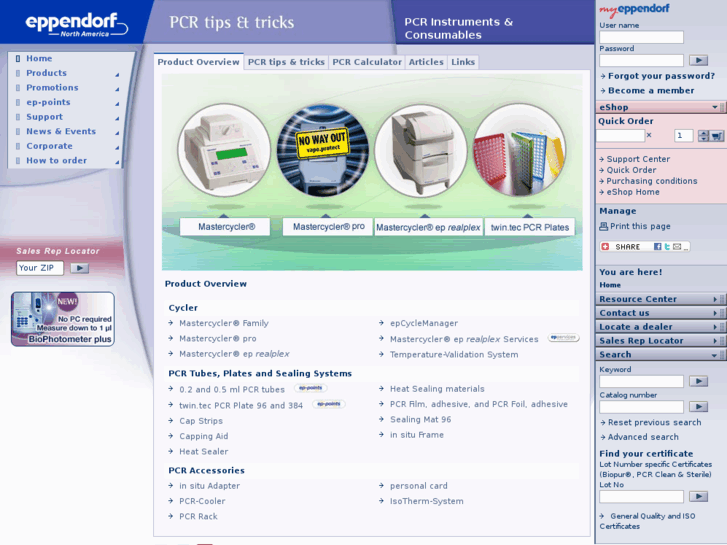Image resolution: width=727 pixels, height=545 pixels.
Task: Open IsoTherm-System link
Action: coord(427,501)
